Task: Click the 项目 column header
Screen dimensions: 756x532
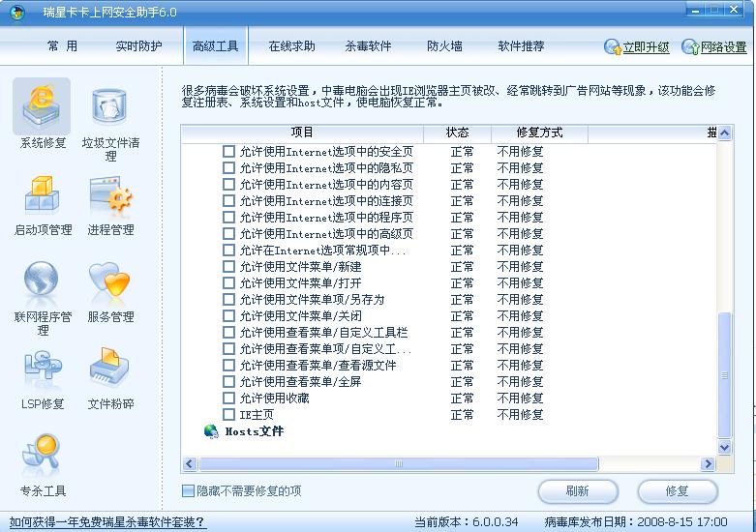Action: [x=302, y=133]
